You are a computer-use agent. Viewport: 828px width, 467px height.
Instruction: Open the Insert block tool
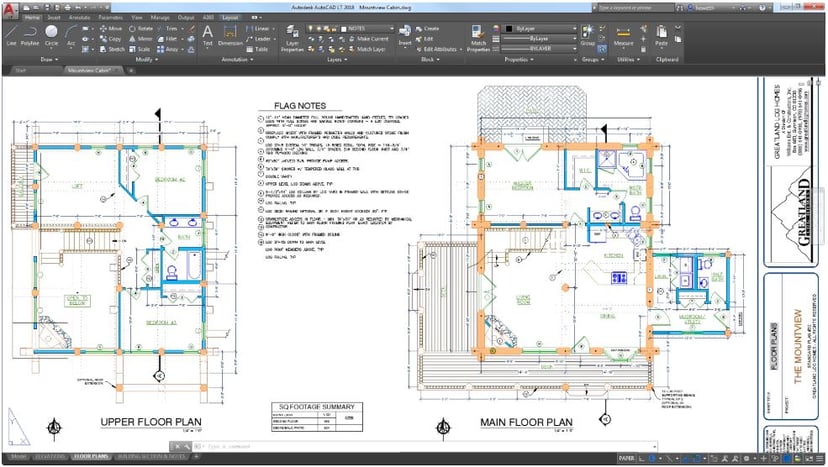click(405, 35)
